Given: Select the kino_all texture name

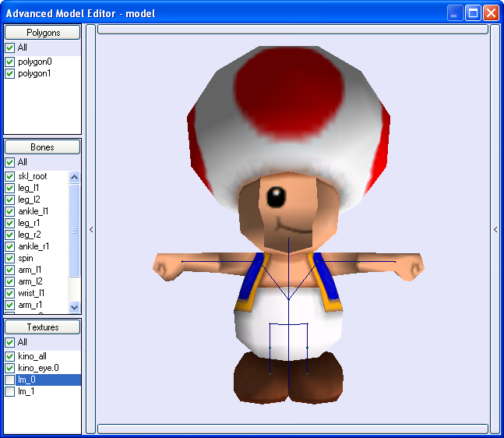Looking at the screenshot, I should point(32,356).
